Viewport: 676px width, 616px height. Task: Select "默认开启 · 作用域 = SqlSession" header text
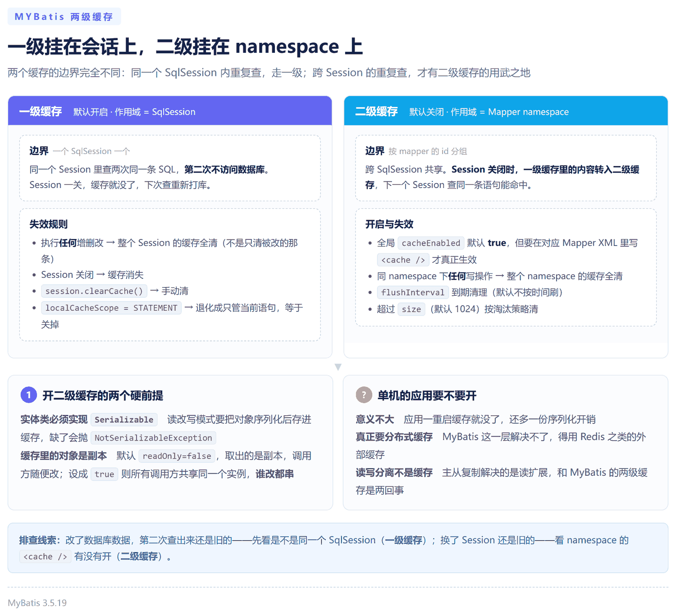[x=134, y=112]
